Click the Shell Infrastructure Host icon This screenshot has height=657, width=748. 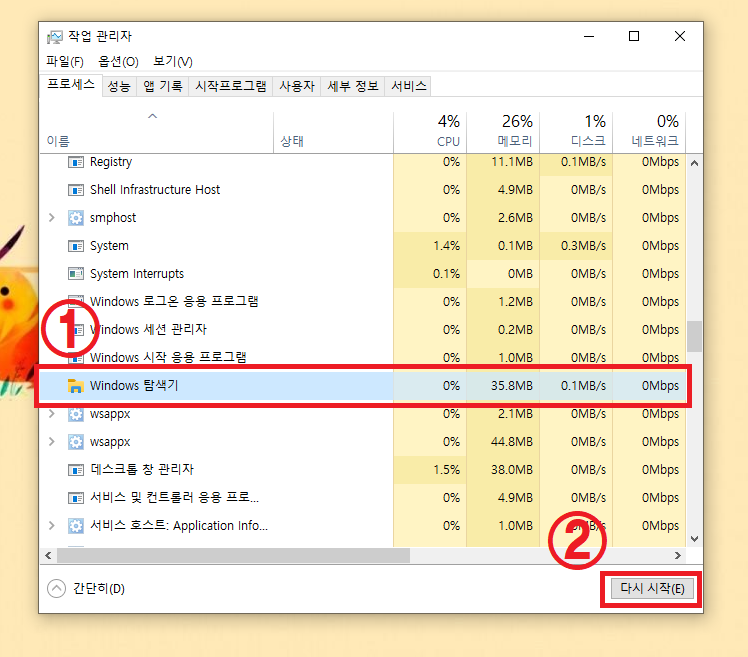(x=76, y=190)
